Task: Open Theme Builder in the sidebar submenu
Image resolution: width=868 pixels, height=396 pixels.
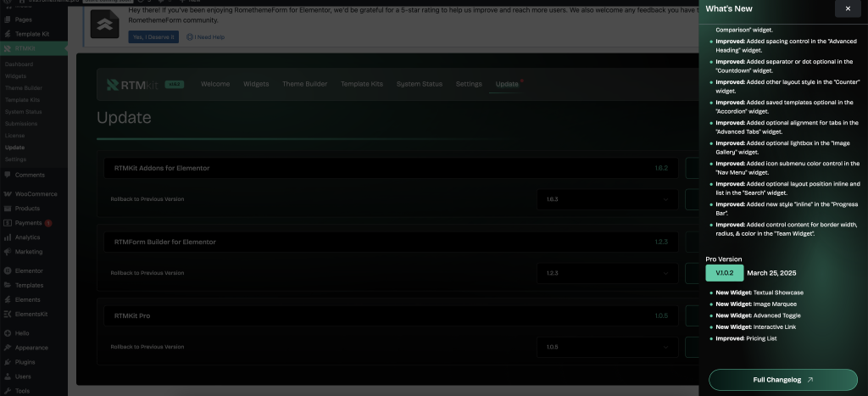Action: (23, 88)
